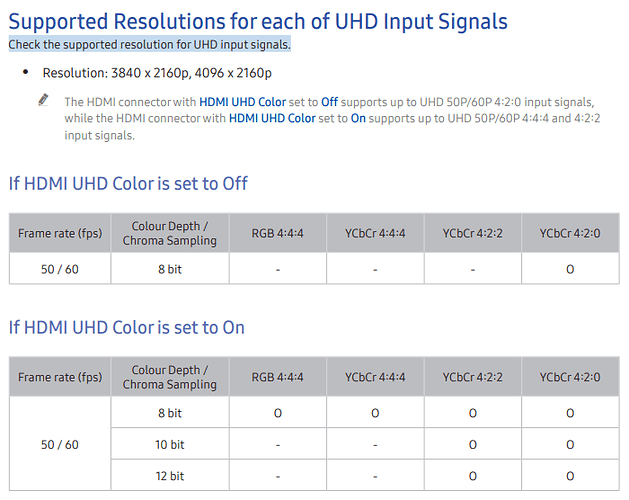Click 'If HDMI UHD Color is set to On' heading
Viewport: 629px width, 500px height.
pos(127,327)
